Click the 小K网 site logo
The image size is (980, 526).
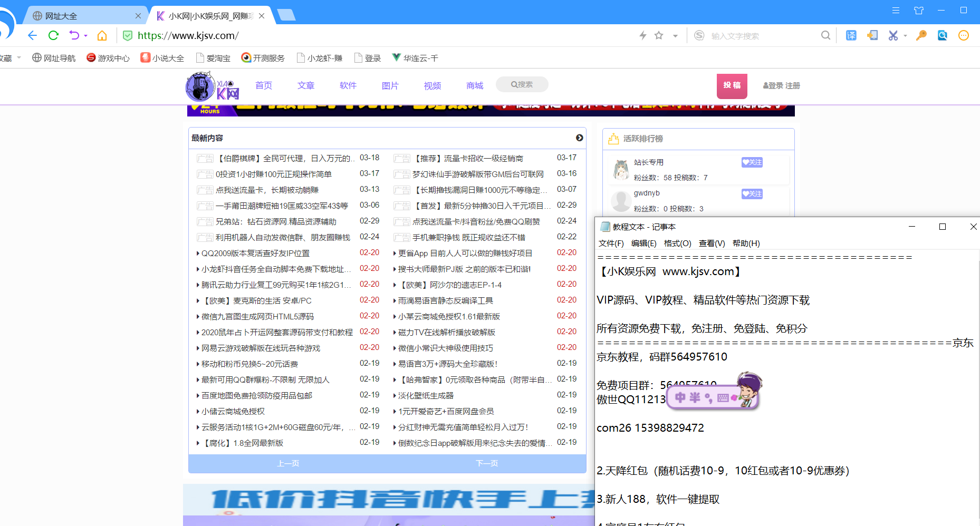click(x=211, y=86)
